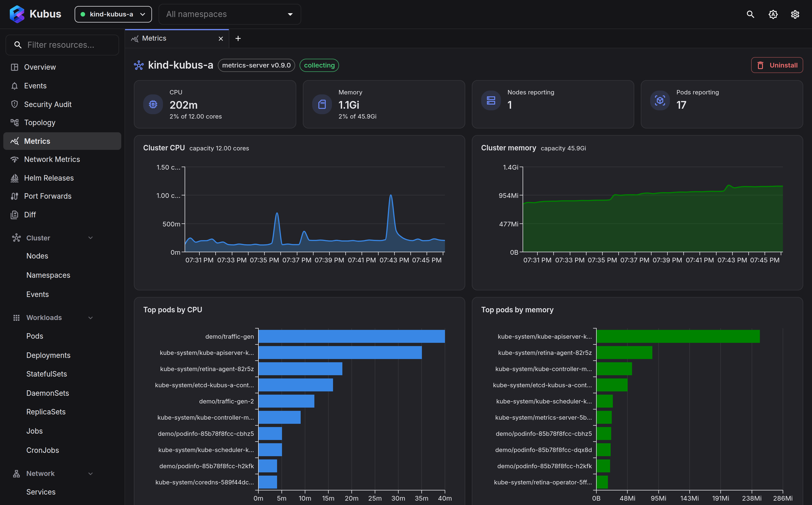
Task: Click the Helm Releases ship icon
Action: [14, 178]
